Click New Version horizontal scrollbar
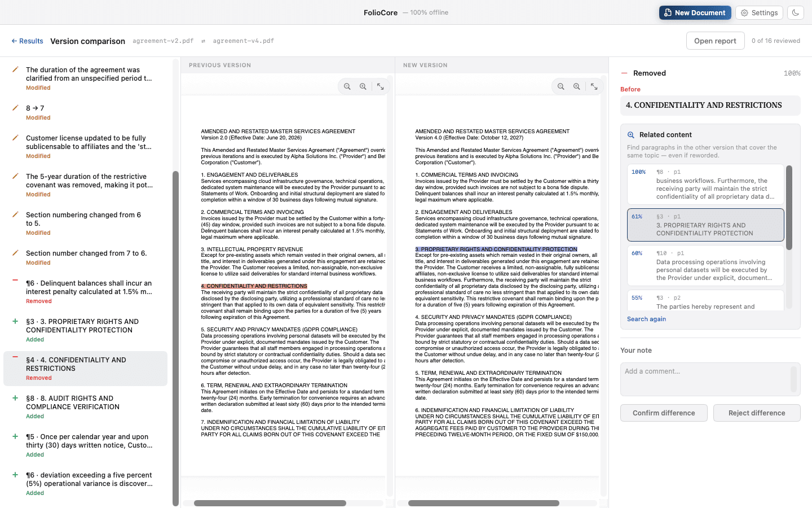This screenshot has height=508, width=812. click(484, 503)
